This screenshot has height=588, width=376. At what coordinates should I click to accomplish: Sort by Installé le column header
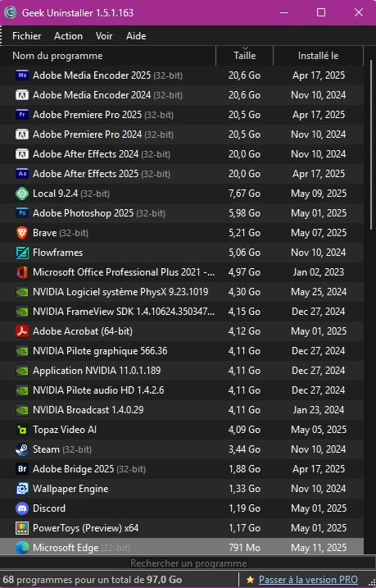319,56
